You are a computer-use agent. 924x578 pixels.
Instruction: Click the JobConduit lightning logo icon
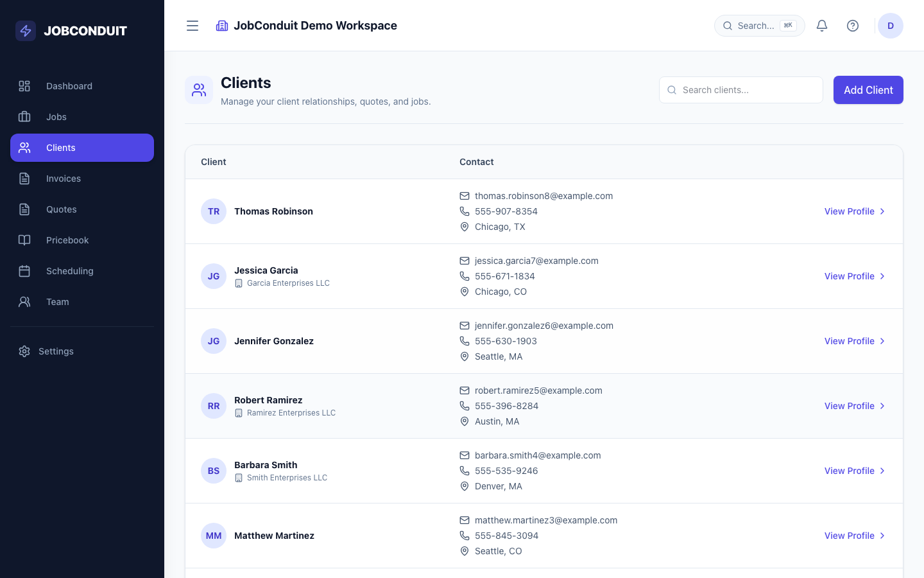[26, 31]
